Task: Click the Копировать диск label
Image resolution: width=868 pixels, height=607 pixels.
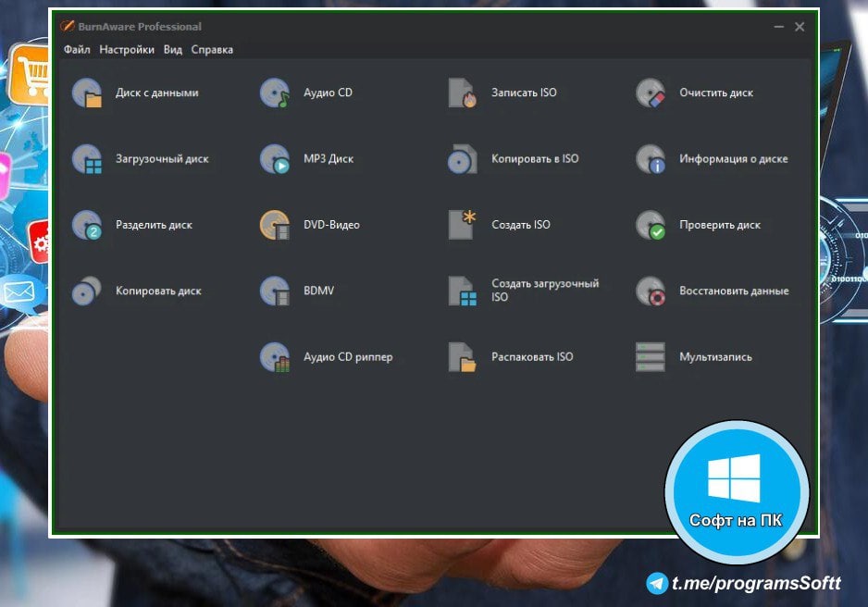Action: pos(158,291)
